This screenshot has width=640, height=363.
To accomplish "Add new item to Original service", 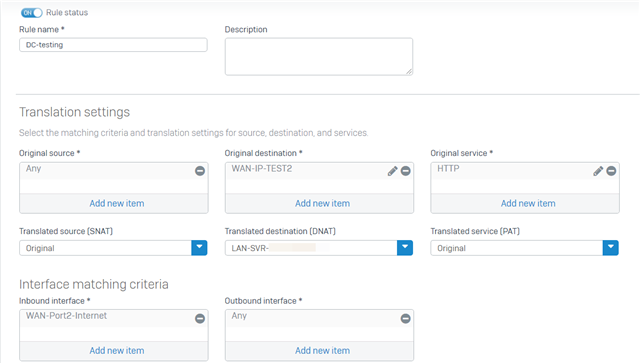I will [528, 203].
